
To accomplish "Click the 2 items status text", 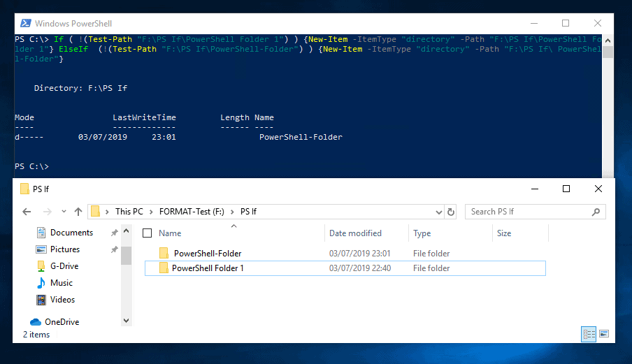I will (x=36, y=335).
